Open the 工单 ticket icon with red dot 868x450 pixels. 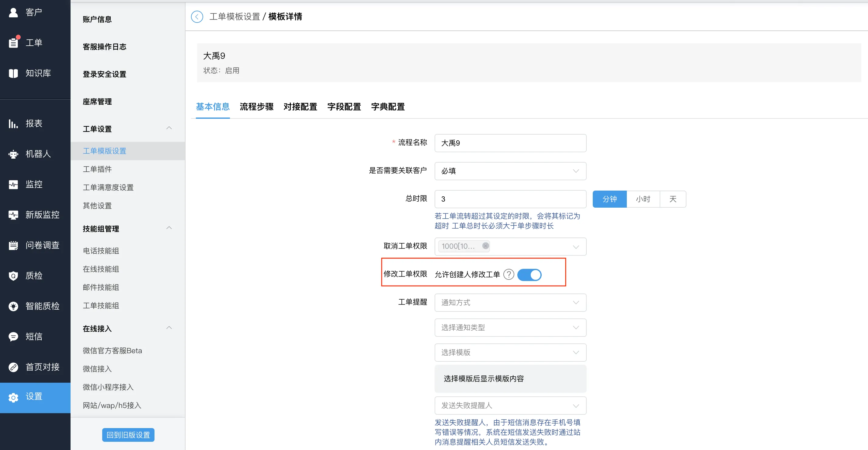click(x=13, y=43)
